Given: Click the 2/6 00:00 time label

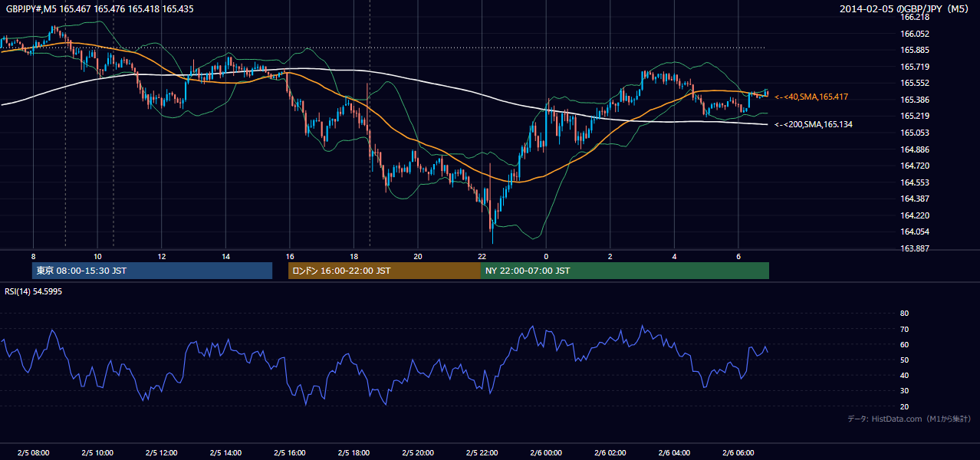Looking at the screenshot, I should coord(546,453).
